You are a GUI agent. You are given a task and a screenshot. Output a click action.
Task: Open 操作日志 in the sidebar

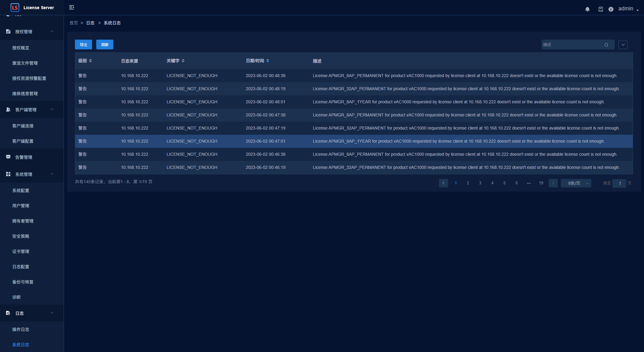point(21,329)
